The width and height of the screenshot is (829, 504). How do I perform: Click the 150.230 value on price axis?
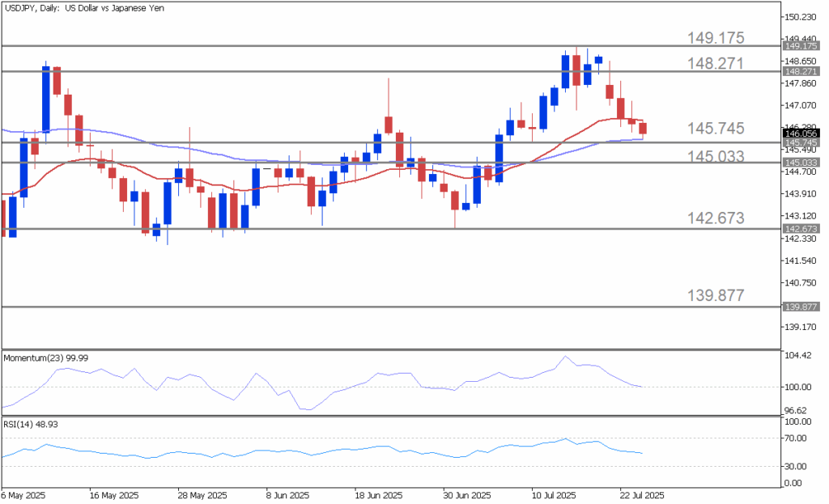tap(801, 18)
